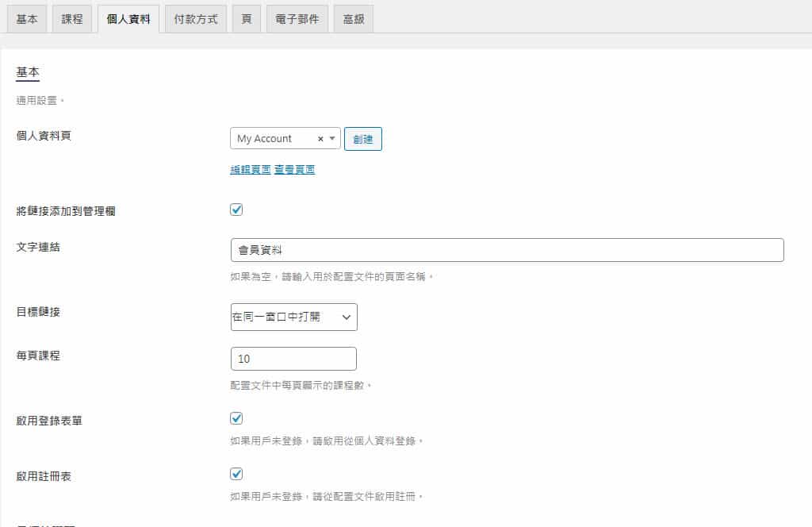
Task: Follow the 查看頁面 link
Action: (x=295, y=170)
